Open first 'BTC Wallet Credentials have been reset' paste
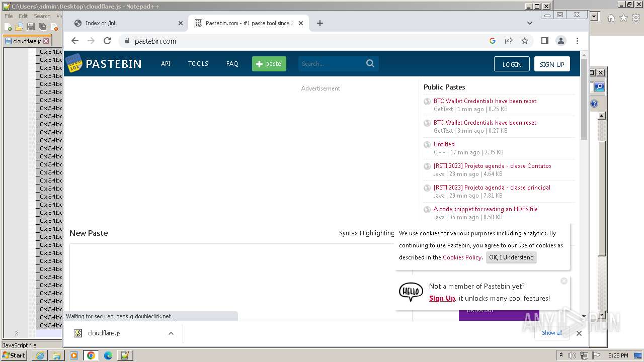The width and height of the screenshot is (644, 362). (x=485, y=101)
